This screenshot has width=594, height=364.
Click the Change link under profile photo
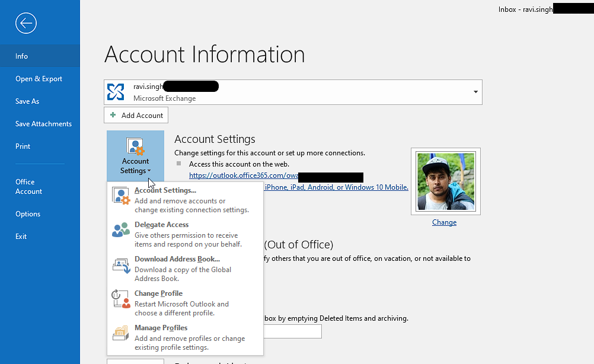[x=444, y=222]
